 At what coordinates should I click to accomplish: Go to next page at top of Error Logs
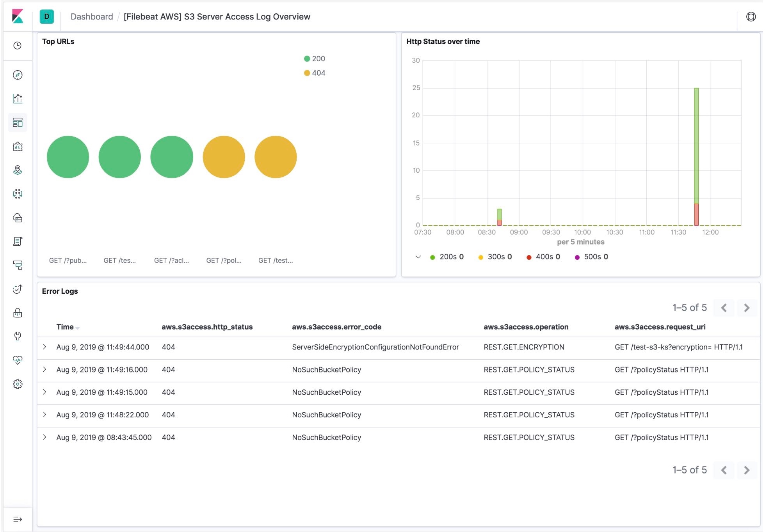[747, 308]
